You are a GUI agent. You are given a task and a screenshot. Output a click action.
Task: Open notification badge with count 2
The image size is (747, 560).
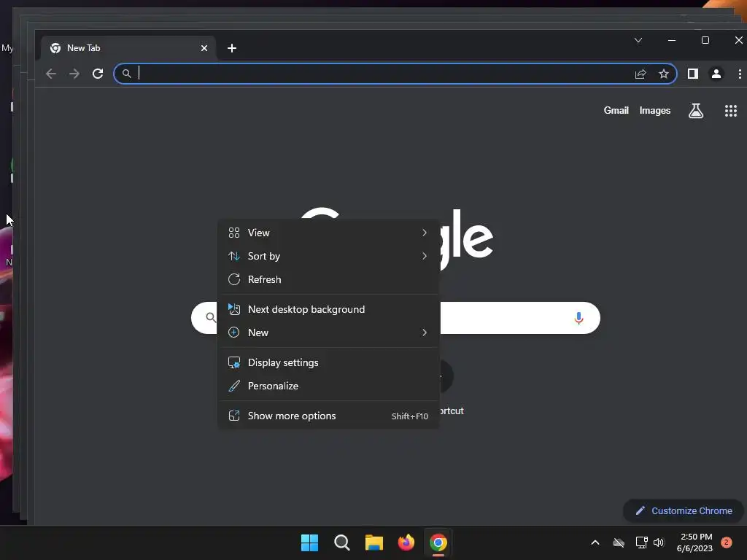(x=727, y=542)
